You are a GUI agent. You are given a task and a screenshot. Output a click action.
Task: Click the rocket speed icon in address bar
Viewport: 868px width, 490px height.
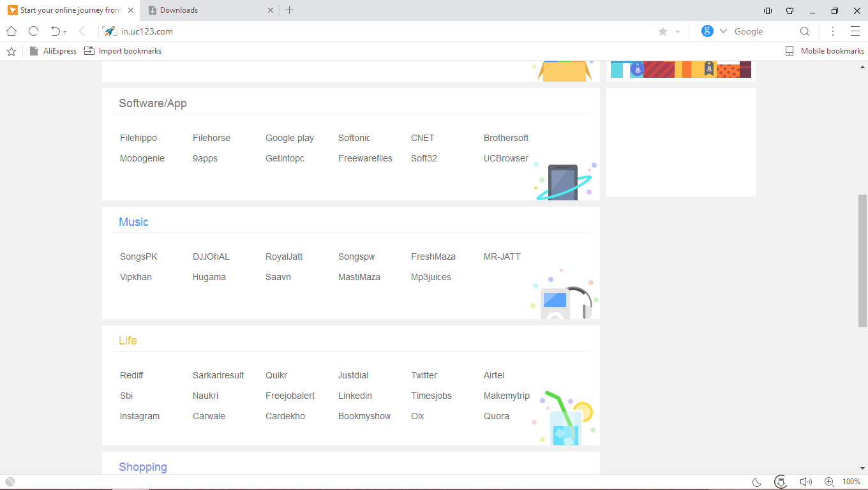click(110, 31)
